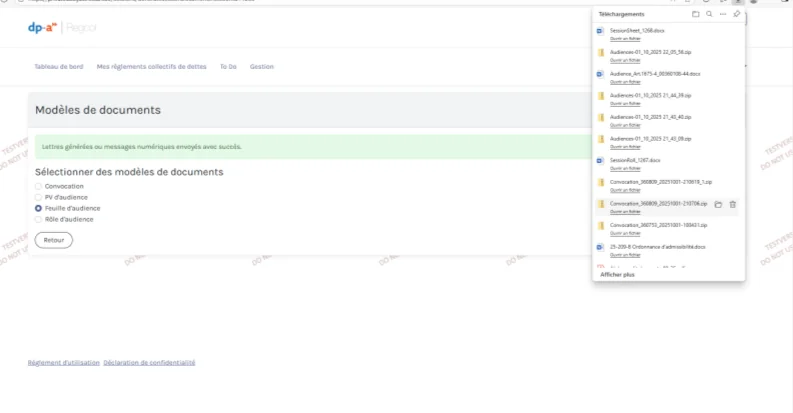Image resolution: width=793 pixels, height=413 pixels.
Task: Open the Gestion menu item
Action: pos(261,67)
